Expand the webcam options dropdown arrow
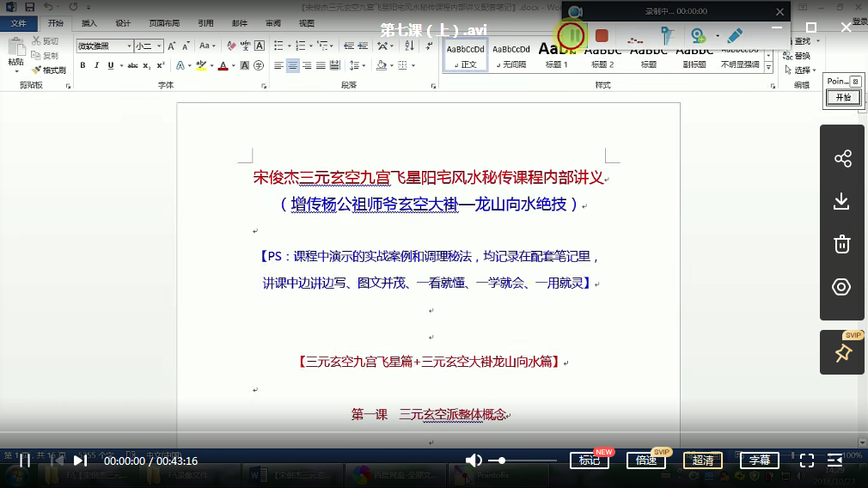This screenshot has height=488, width=868. pos(717,36)
